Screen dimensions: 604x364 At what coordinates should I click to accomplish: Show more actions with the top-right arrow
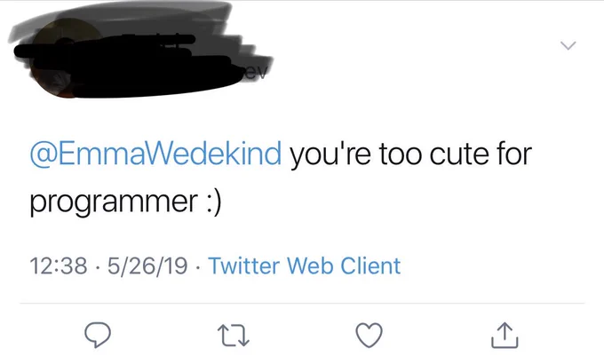point(568,45)
